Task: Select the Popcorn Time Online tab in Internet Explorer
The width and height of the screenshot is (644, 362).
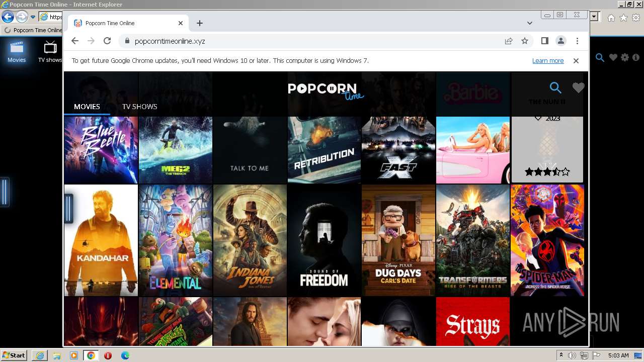Action: 33,30
